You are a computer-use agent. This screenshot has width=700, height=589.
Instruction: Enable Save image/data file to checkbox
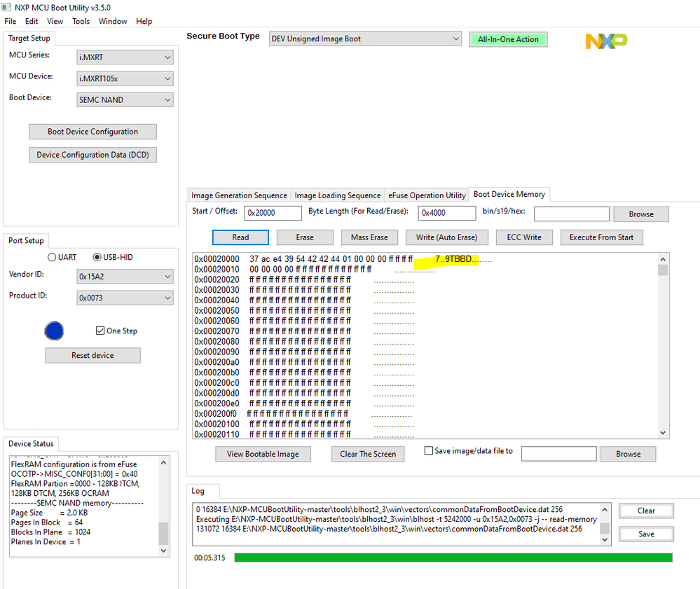pyautogui.click(x=429, y=450)
